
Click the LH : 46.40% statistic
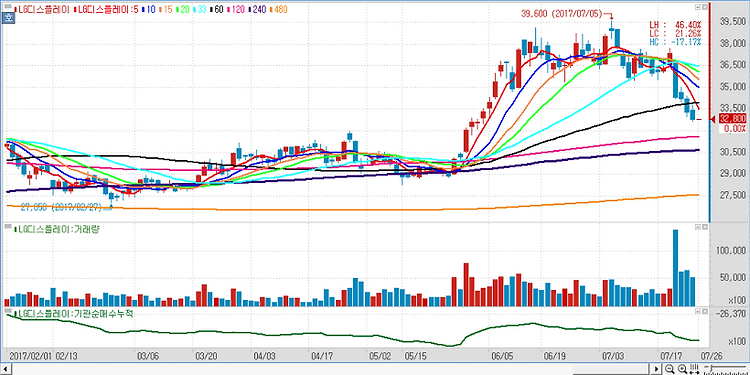tap(675, 24)
